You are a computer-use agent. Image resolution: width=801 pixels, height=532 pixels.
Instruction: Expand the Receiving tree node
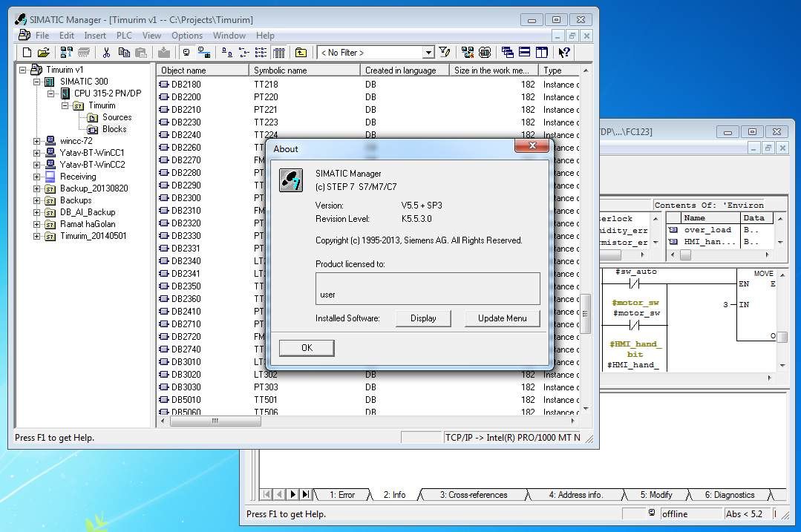coord(37,177)
